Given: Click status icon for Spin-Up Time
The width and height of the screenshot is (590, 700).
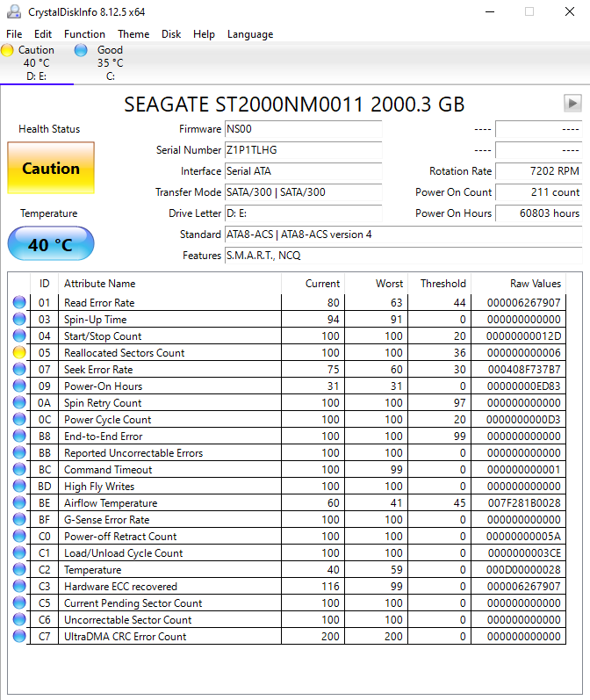Looking at the screenshot, I should point(19,319).
